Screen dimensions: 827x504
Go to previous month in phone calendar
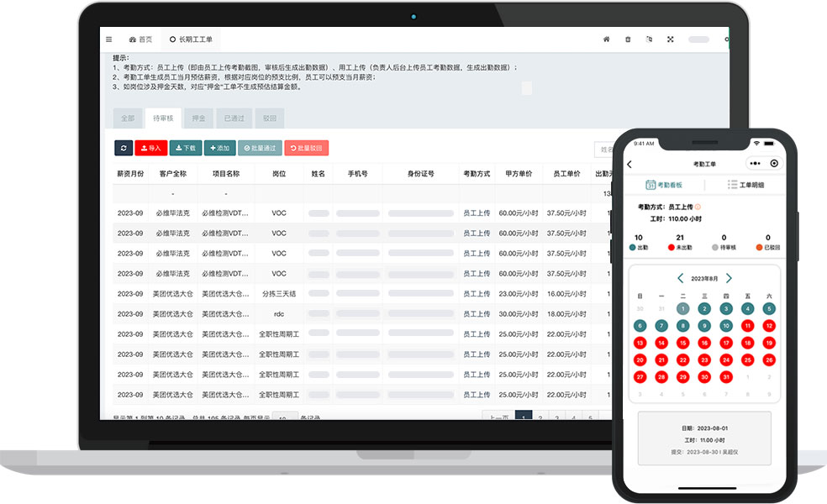[x=680, y=278]
